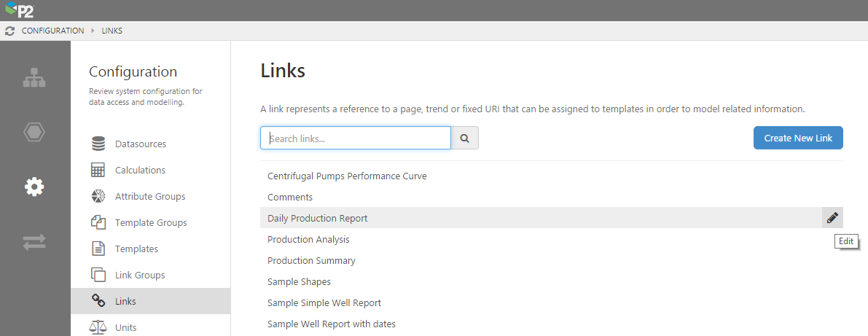Go to Calculations in Configuration menu
This screenshot has height=336, width=868.
coord(140,171)
